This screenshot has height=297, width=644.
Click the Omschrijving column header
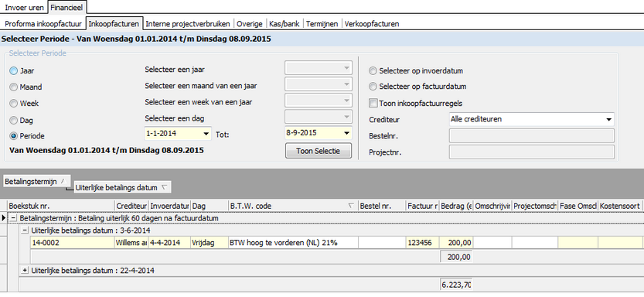pos(492,207)
